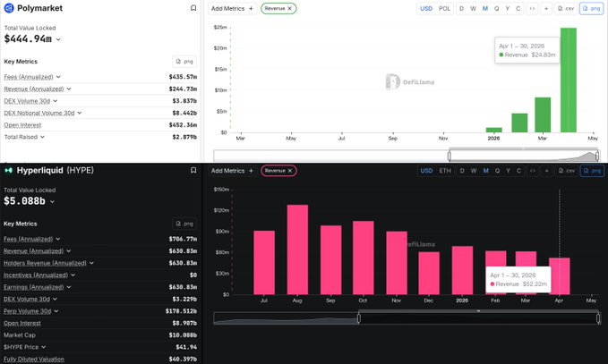
Task: Expand Polymarket DEX Volume 30d row
Action: pyautogui.click(x=55, y=101)
